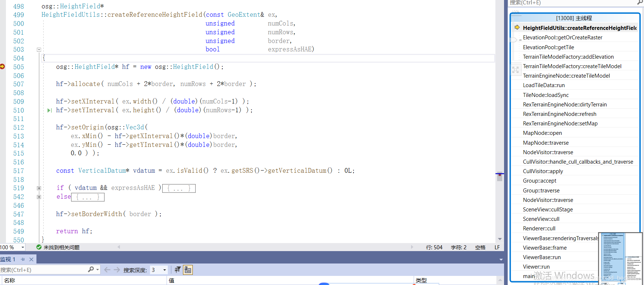The width and height of the screenshot is (644, 285).
Task: Select Group::accept stack frame
Action: coord(539,181)
